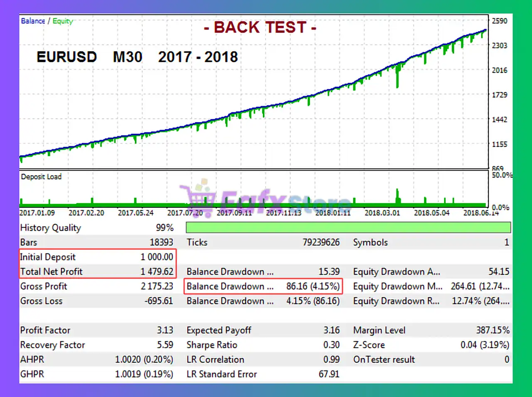
Task: Click the Balance legend label
Action: 33,21
